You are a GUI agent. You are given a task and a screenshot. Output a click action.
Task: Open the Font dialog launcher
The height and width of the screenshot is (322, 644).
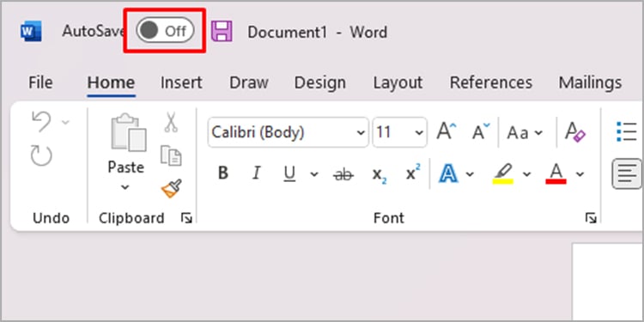pos(591,218)
